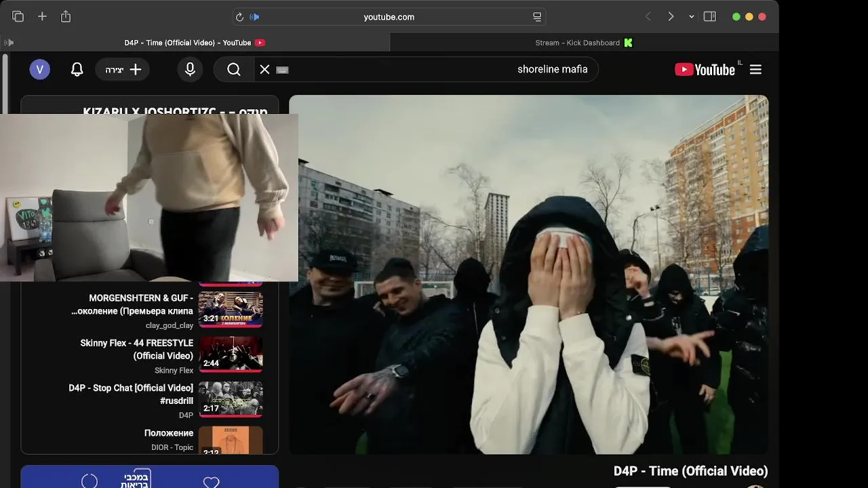Go back using Safari back arrow

pyautogui.click(x=648, y=16)
